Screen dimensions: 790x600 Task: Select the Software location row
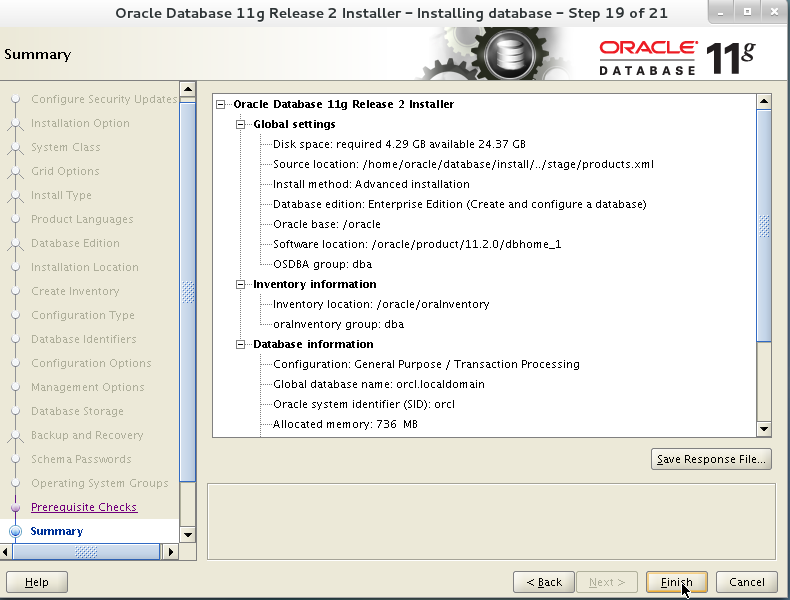click(x=417, y=244)
